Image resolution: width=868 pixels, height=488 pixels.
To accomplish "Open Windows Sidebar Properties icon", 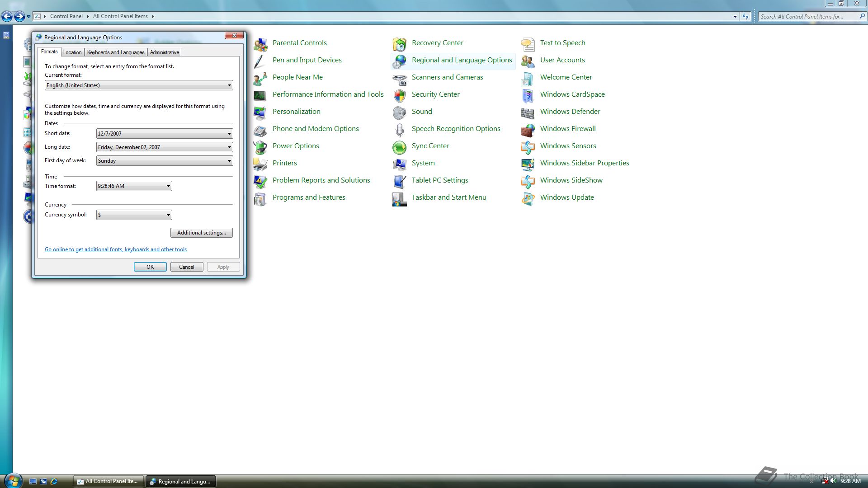I will click(x=528, y=164).
